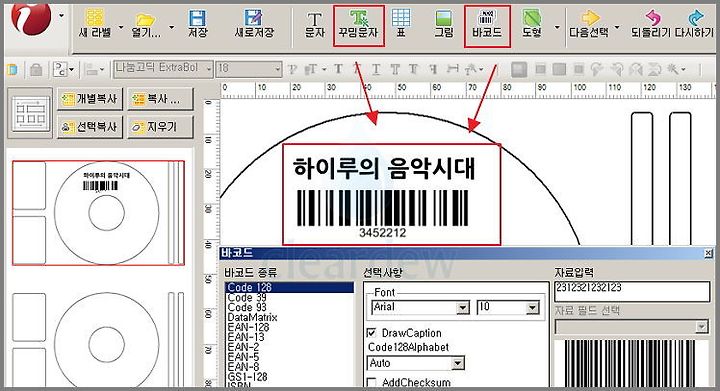Choose 새로저장 to save as new

coord(253,24)
